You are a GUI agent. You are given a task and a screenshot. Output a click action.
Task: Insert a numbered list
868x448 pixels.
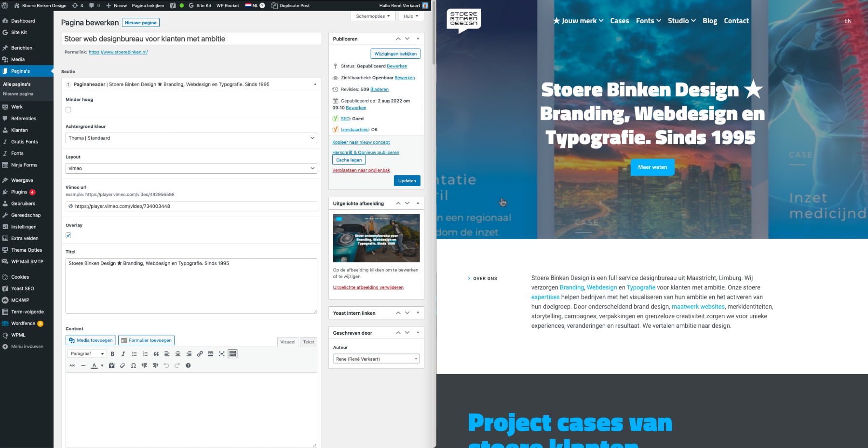pyautogui.click(x=145, y=354)
